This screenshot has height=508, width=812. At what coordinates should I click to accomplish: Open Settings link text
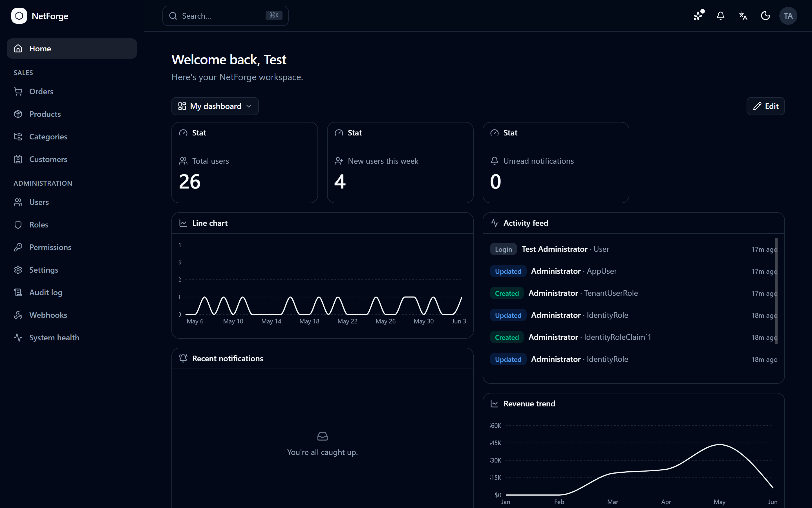point(44,270)
